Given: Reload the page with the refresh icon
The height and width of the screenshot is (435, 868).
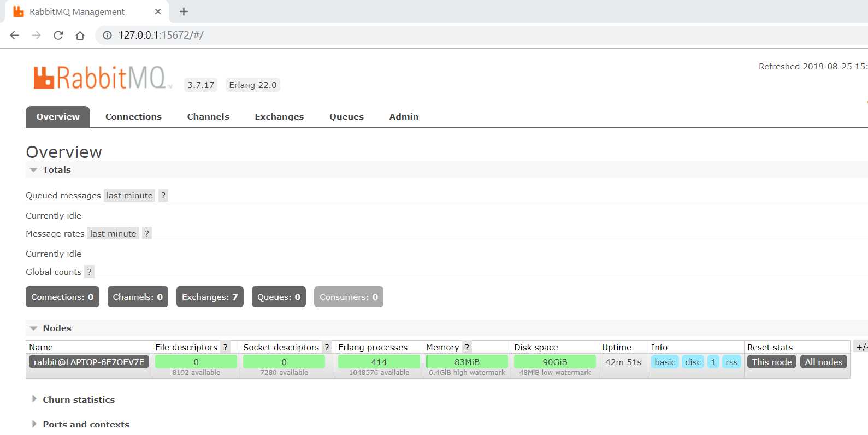Looking at the screenshot, I should 58,35.
